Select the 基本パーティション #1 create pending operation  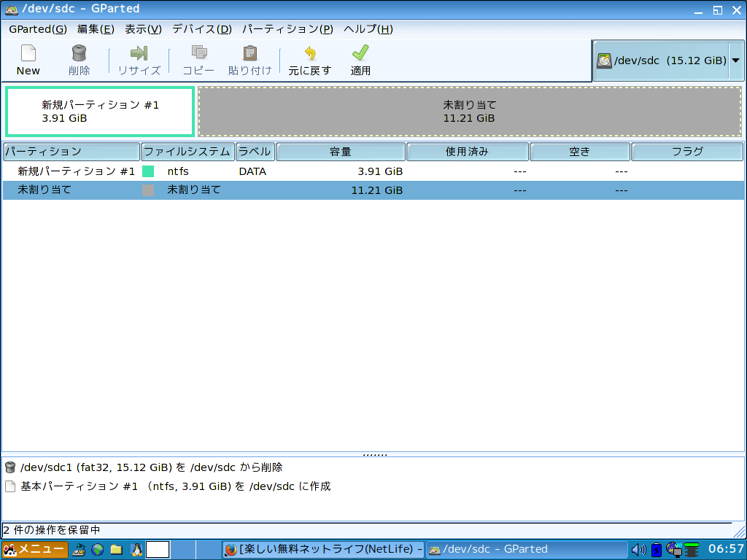pos(176,486)
